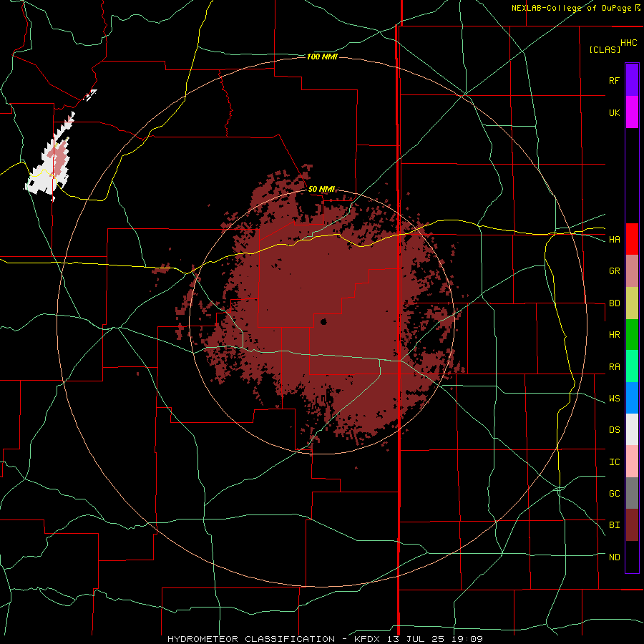Click the DS white legend swatch
The width and height of the screenshot is (644, 644).
[632, 429]
